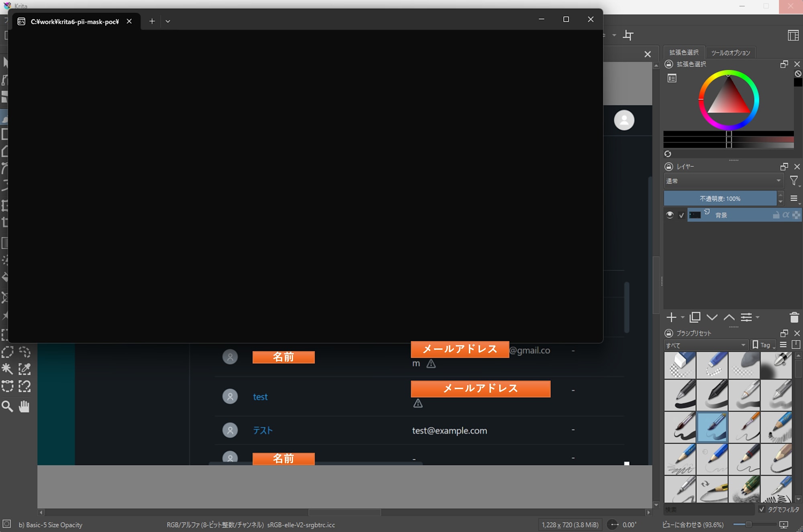
Task: Toggle visibility eye of 背景 layer
Action: point(669,215)
